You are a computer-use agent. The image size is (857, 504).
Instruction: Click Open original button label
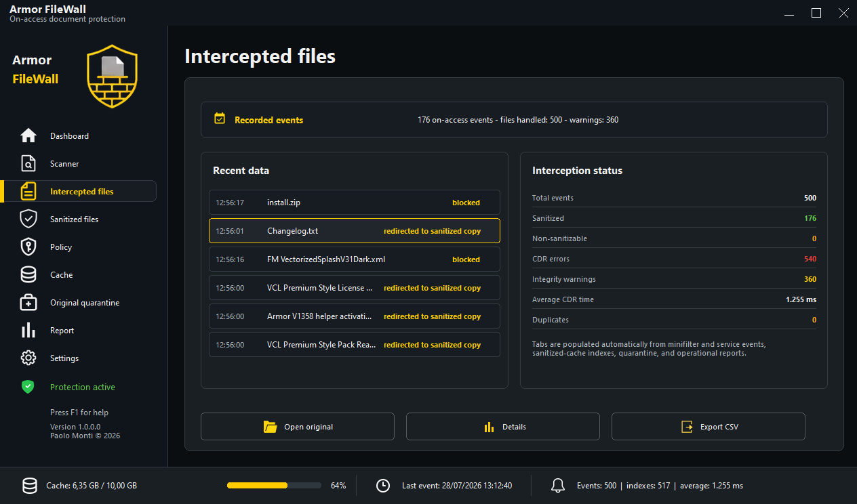308,427
